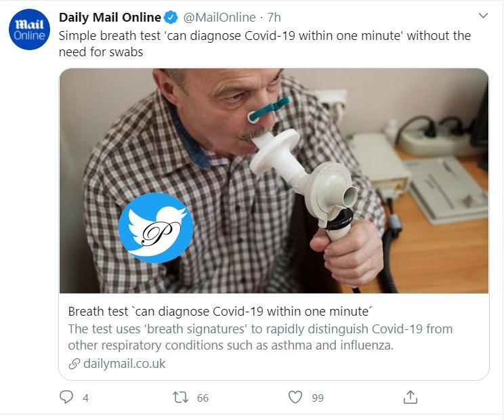Click the like count of 99

click(317, 398)
